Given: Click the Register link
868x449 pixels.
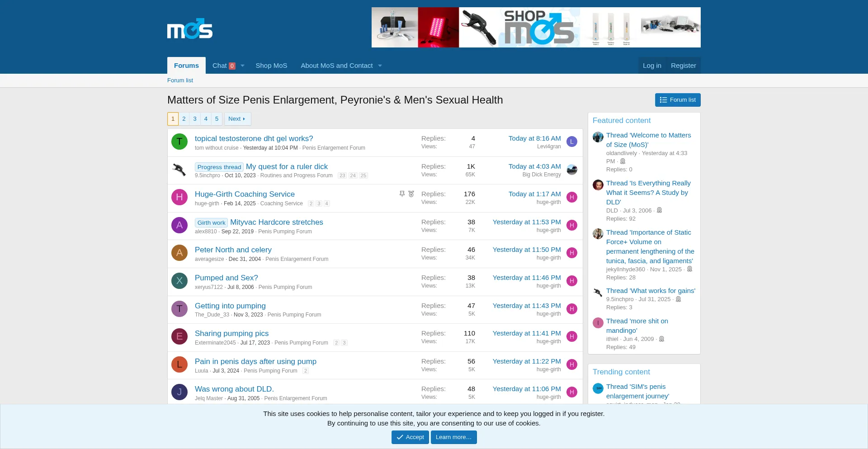Looking at the screenshot, I should tap(683, 66).
